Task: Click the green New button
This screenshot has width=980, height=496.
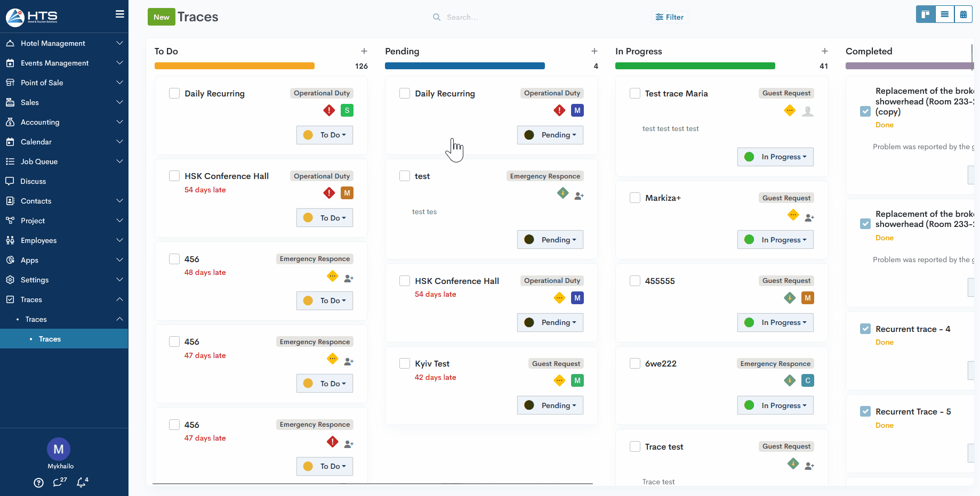Action: [x=161, y=17]
